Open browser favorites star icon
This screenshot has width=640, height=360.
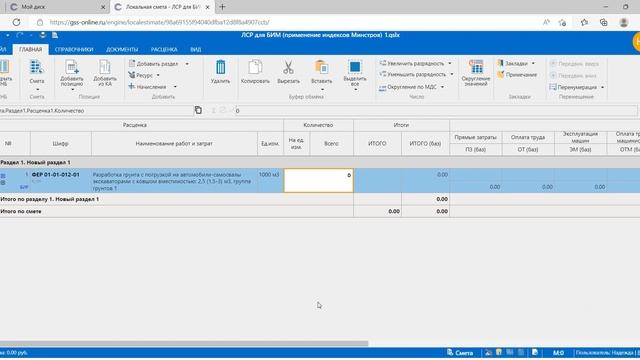(x=584, y=22)
